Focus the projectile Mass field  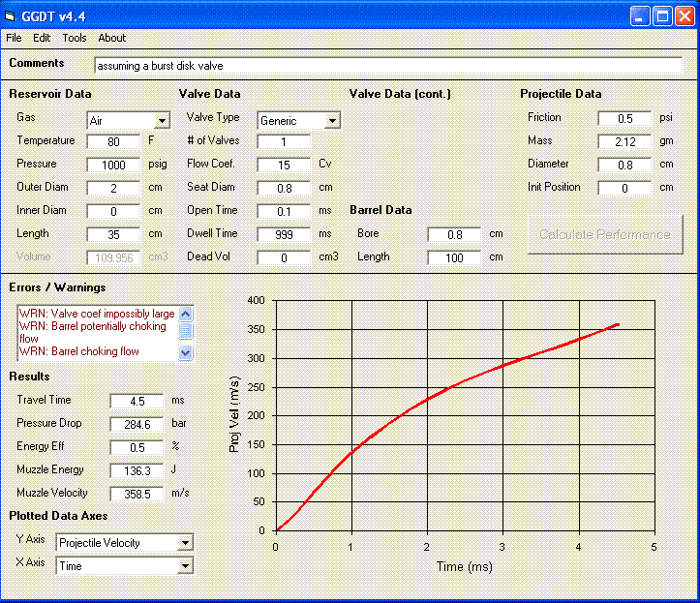click(624, 141)
